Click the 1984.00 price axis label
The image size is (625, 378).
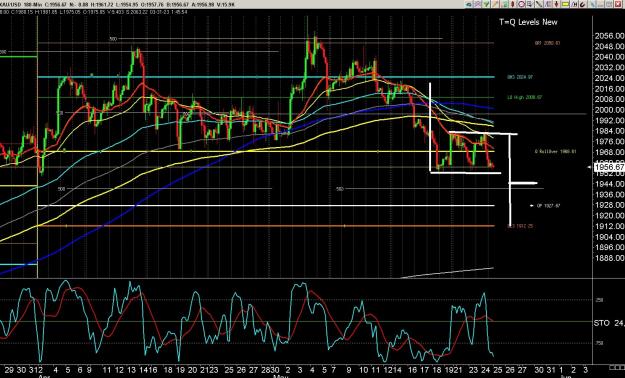click(x=609, y=131)
